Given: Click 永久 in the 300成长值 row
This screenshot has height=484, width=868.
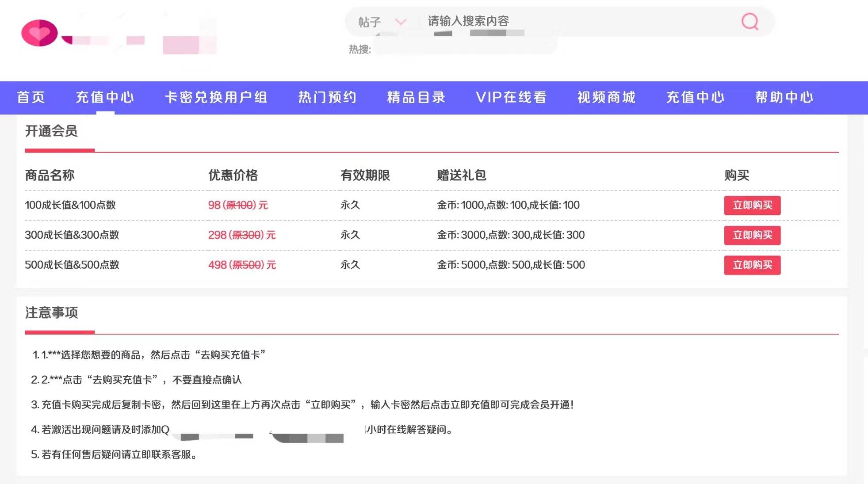Looking at the screenshot, I should click(x=350, y=235).
